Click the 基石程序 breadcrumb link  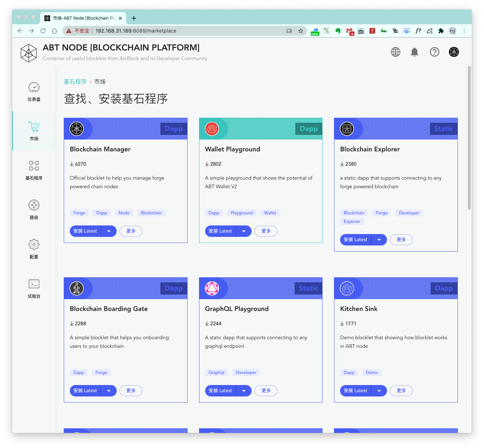(x=75, y=82)
